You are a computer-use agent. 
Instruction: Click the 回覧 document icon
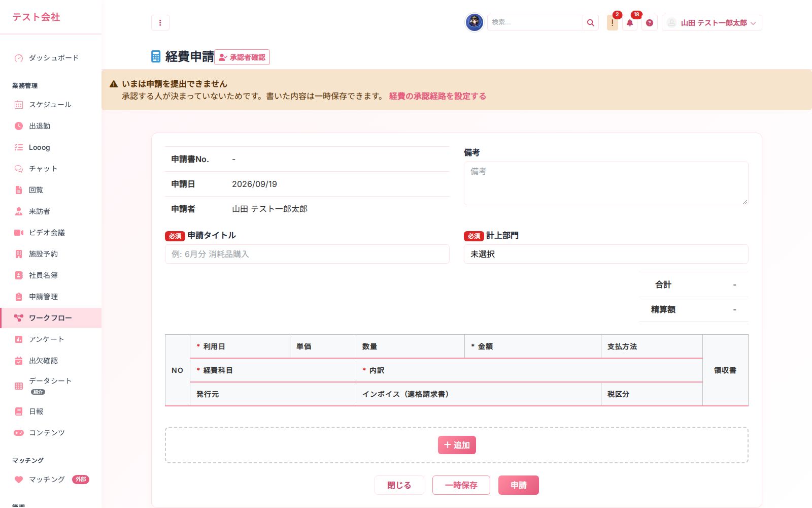pos(19,190)
